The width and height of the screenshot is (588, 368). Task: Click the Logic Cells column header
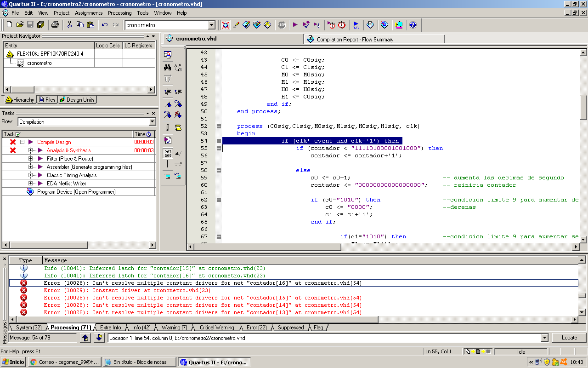[x=108, y=46]
